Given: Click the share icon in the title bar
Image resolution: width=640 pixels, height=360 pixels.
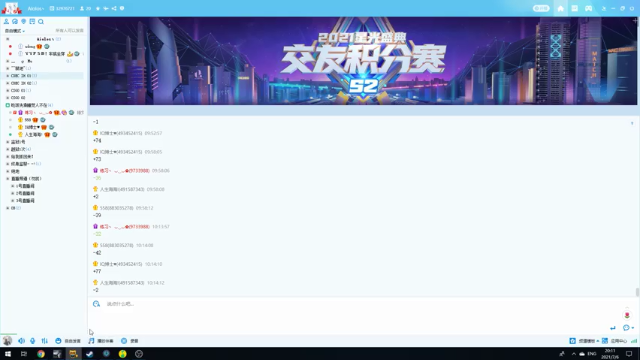Looking at the screenshot, I should [114, 8].
